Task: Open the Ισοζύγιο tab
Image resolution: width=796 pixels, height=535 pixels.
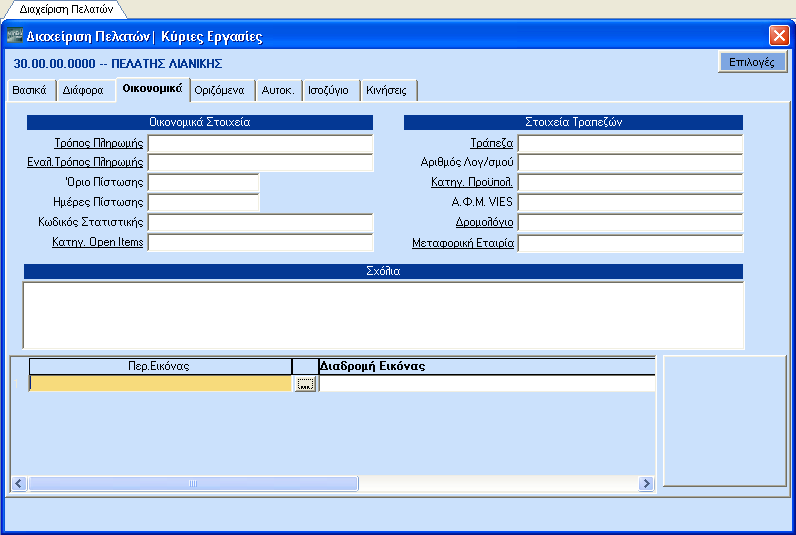Action: pyautogui.click(x=330, y=90)
